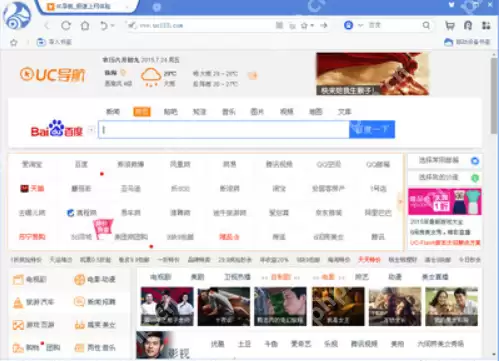
Task: Switch to the 美剧 video tab
Action: pyautogui.click(x=197, y=277)
